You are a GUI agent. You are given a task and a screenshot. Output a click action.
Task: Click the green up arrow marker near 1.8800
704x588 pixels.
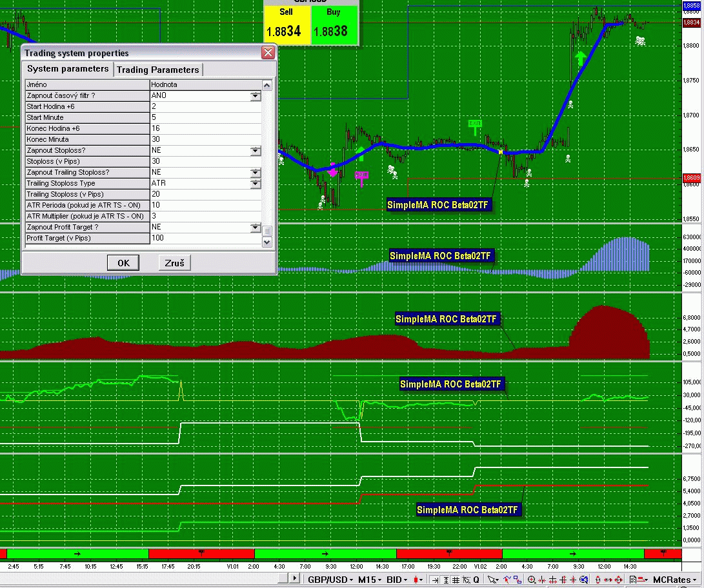click(x=581, y=58)
